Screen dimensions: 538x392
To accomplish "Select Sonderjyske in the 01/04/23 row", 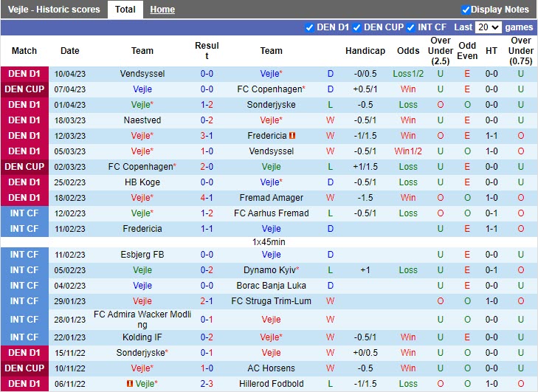I will [x=271, y=105].
